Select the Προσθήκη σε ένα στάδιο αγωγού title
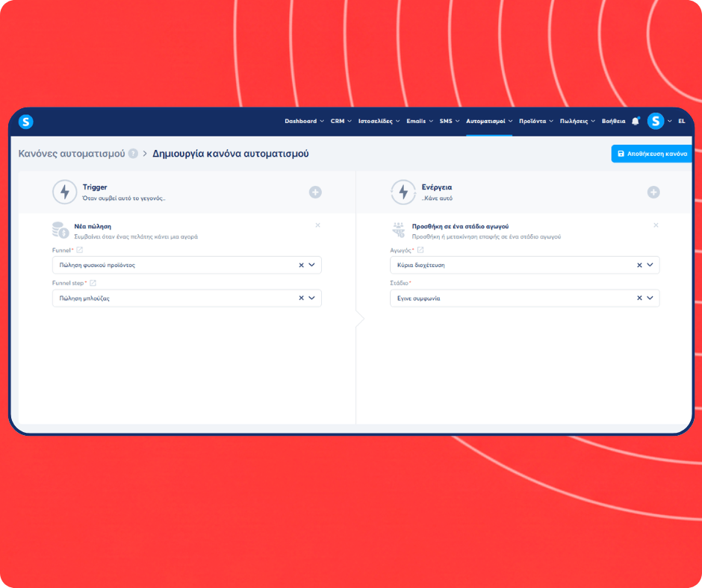The height and width of the screenshot is (588, 702). [x=460, y=226]
